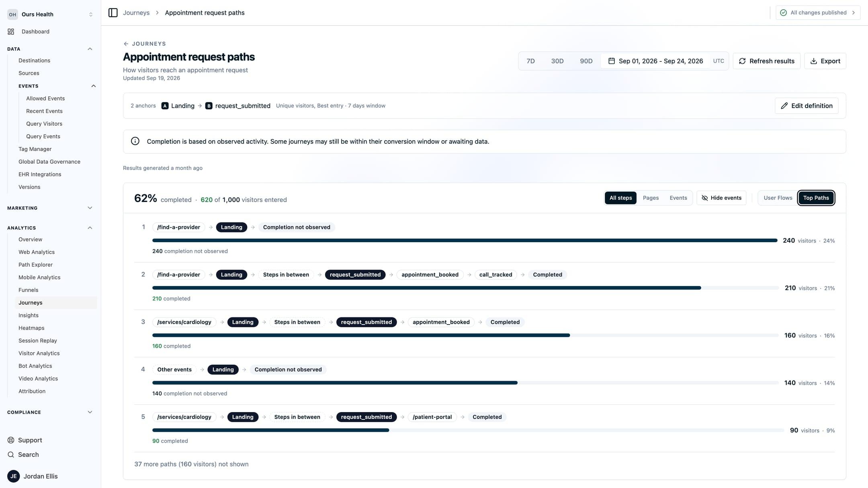Click the info icon in completion notice

point(135,141)
